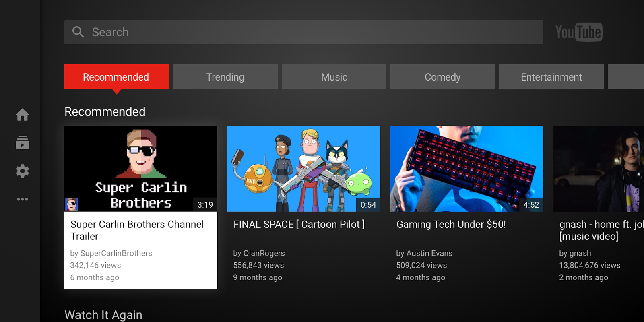
Task: Switch to the Music tab
Action: coord(334,77)
